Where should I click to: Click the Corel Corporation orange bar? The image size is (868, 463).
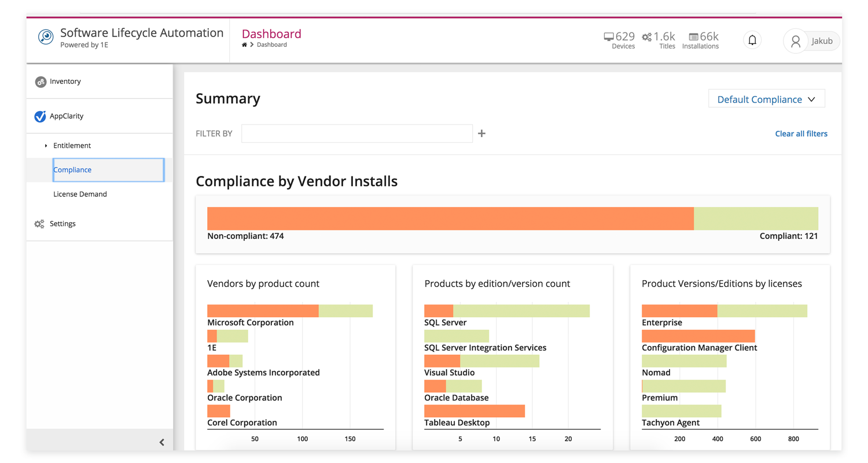[219, 411]
